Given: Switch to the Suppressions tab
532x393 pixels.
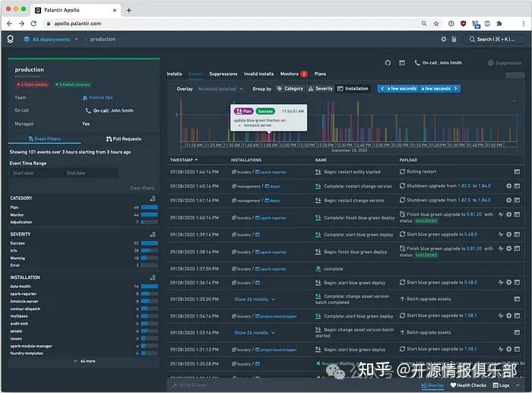Looking at the screenshot, I should pos(223,74).
